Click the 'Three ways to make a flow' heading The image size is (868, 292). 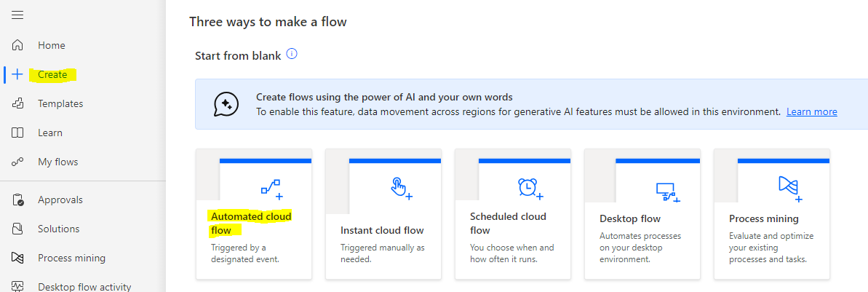click(x=268, y=22)
